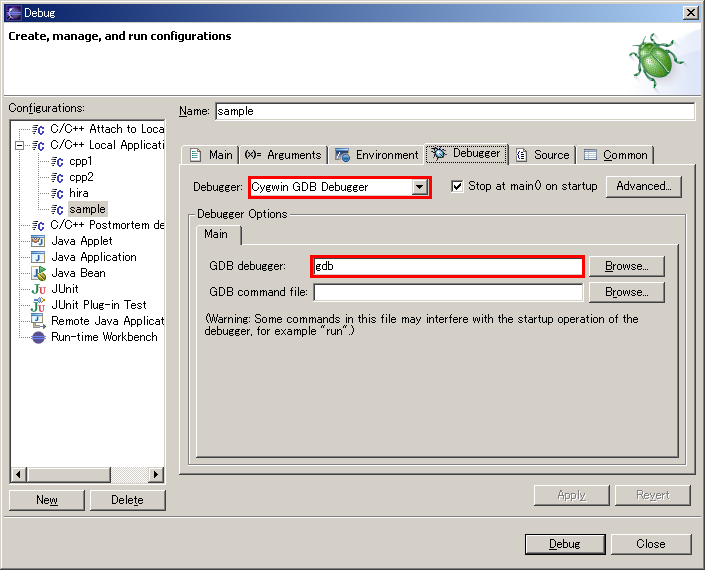Select Java Bean configuration type
The image size is (705, 570).
(x=79, y=273)
